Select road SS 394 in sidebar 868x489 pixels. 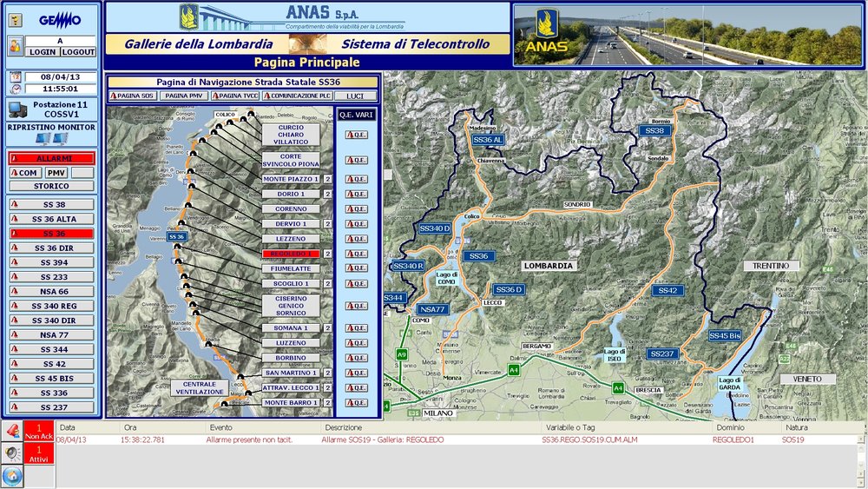pyautogui.click(x=51, y=262)
